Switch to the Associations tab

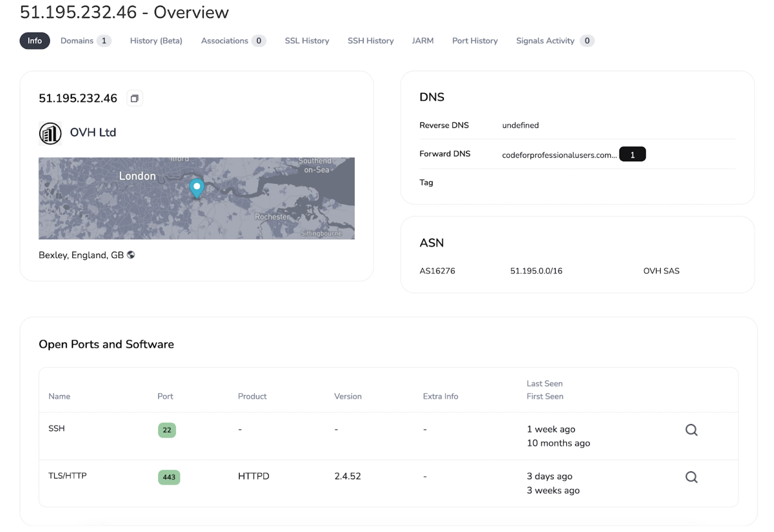(233, 41)
